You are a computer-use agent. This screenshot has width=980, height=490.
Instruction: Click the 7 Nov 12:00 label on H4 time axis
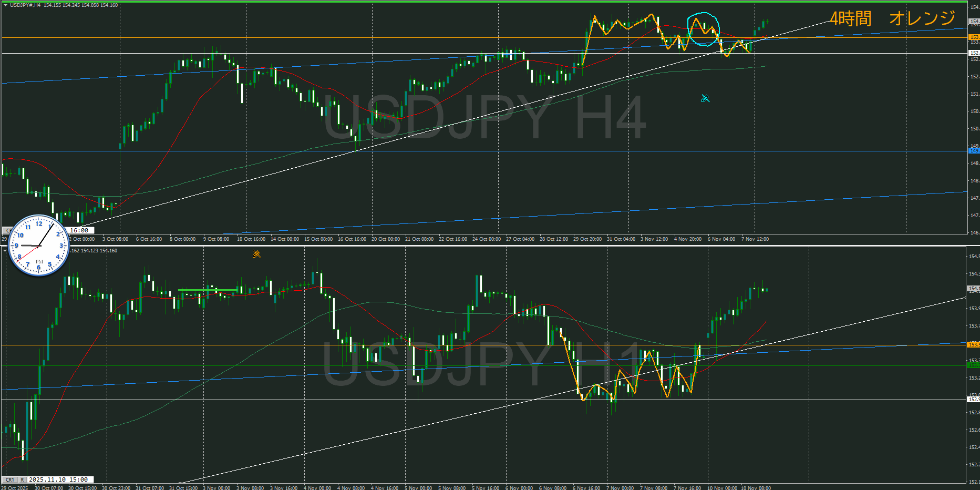point(755,239)
